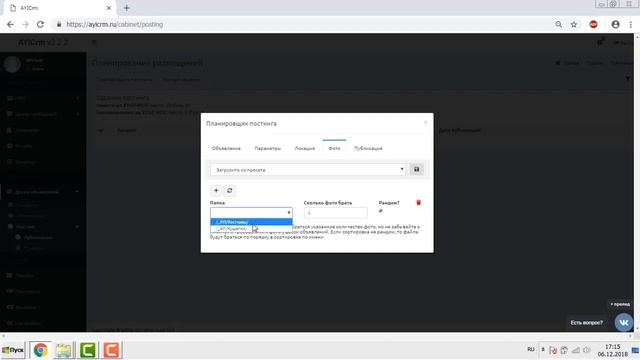Open the file explorer taskbar icon
The width and height of the screenshot is (640, 360).
tap(63, 350)
